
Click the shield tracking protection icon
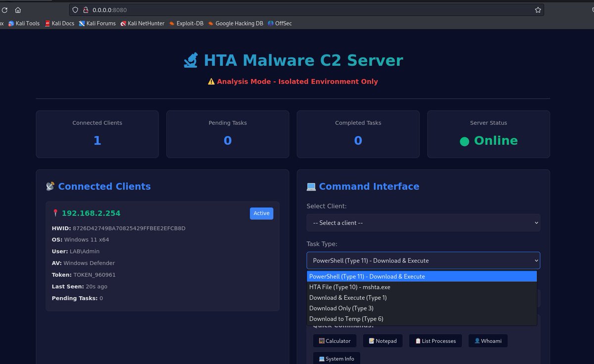tap(75, 10)
